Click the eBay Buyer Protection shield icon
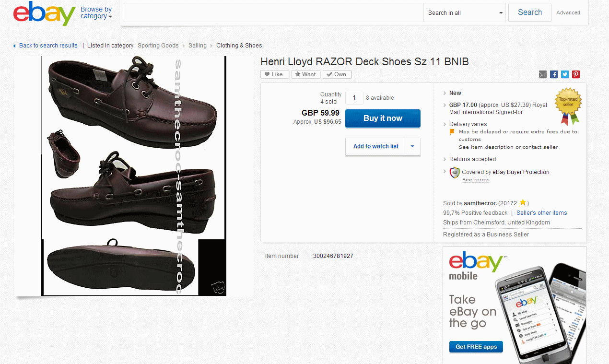Viewport: 609px width, 364px height. coord(455,173)
